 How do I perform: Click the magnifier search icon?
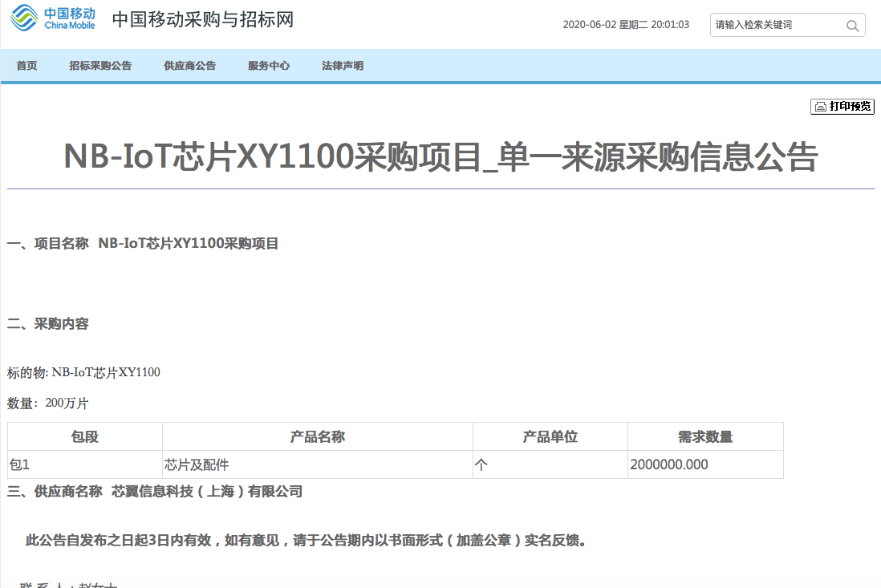click(852, 26)
